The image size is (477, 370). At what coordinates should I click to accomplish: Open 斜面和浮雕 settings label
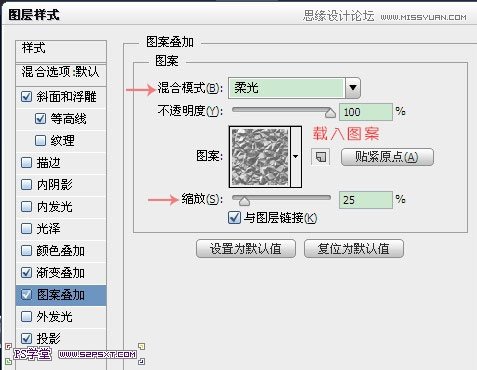(66, 97)
